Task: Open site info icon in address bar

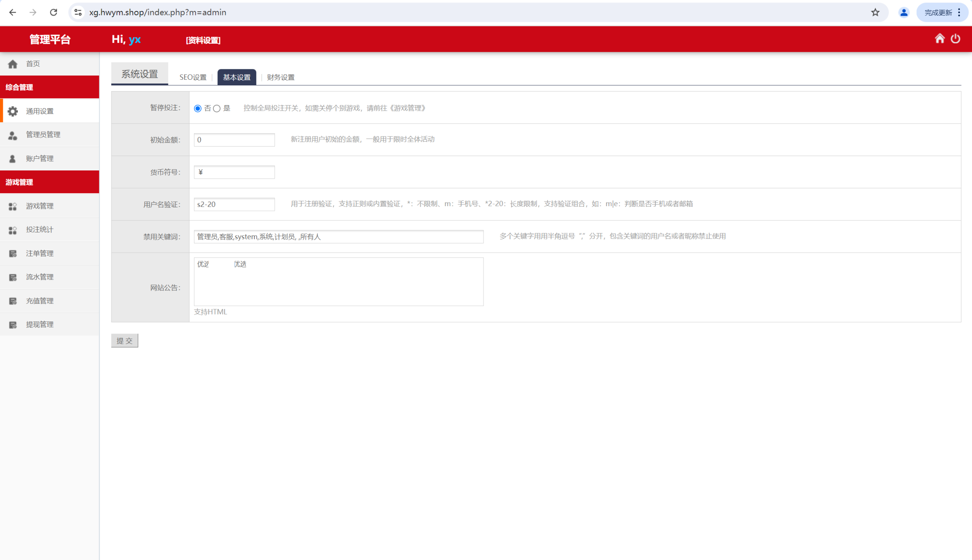Action: (x=78, y=13)
